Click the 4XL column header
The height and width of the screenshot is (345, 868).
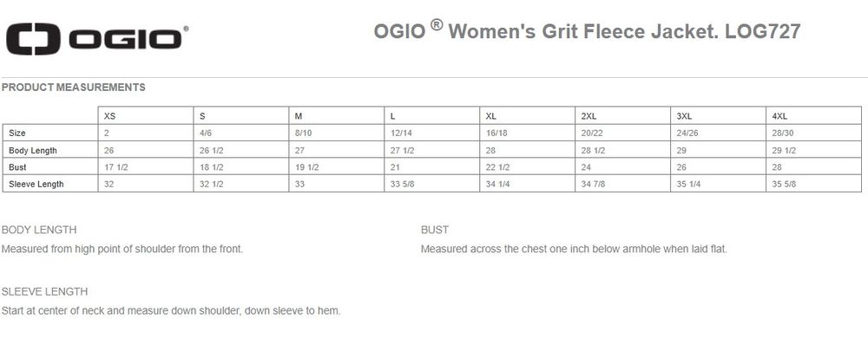814,115
